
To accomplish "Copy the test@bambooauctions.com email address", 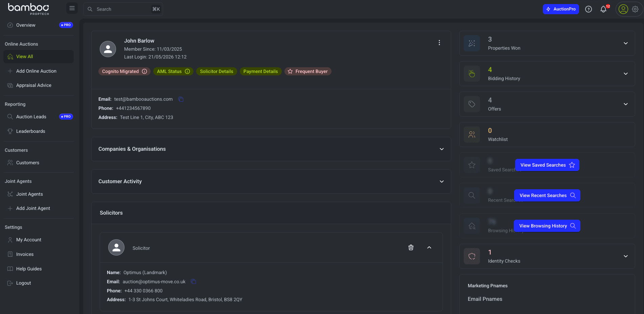I will (181, 99).
